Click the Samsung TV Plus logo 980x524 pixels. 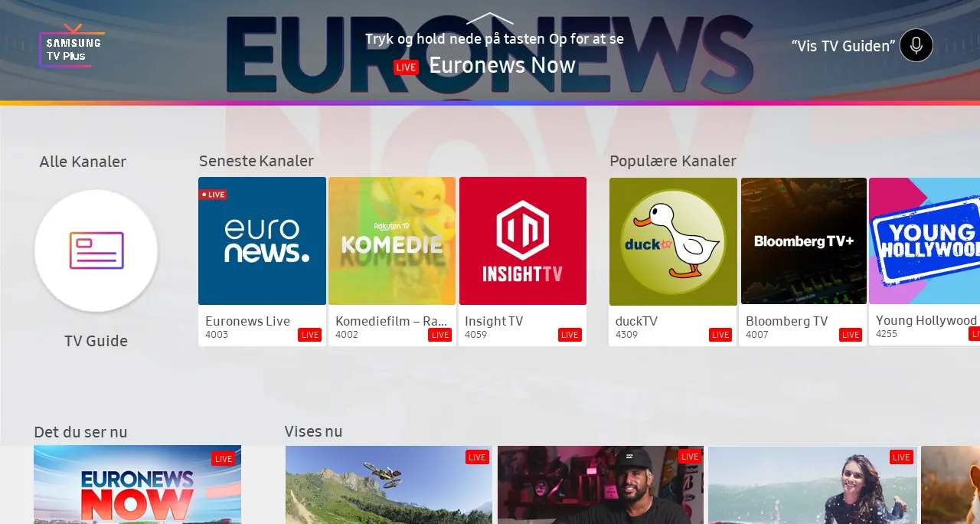[73, 46]
